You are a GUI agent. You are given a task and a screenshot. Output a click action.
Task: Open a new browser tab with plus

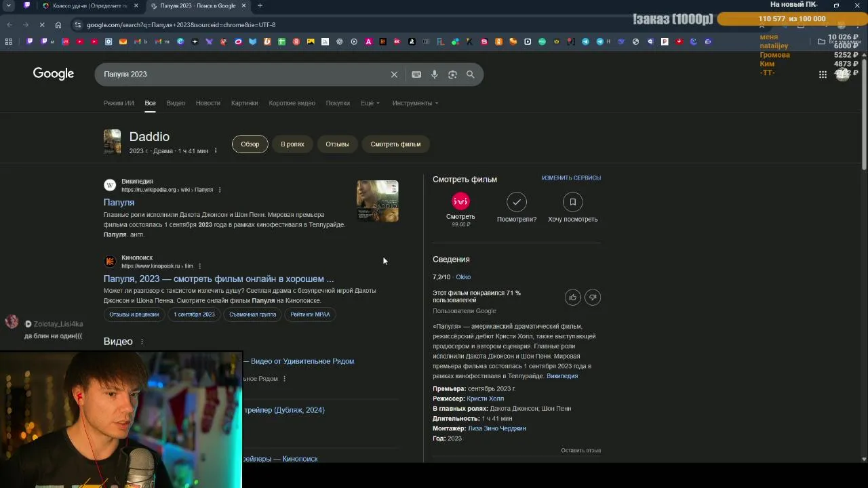260,5
